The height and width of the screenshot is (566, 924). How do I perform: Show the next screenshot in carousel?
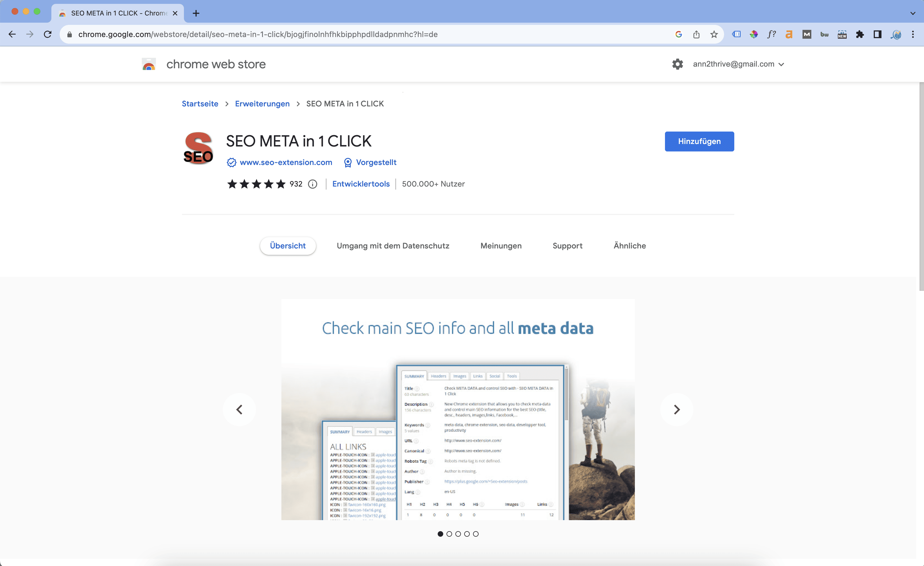point(677,409)
